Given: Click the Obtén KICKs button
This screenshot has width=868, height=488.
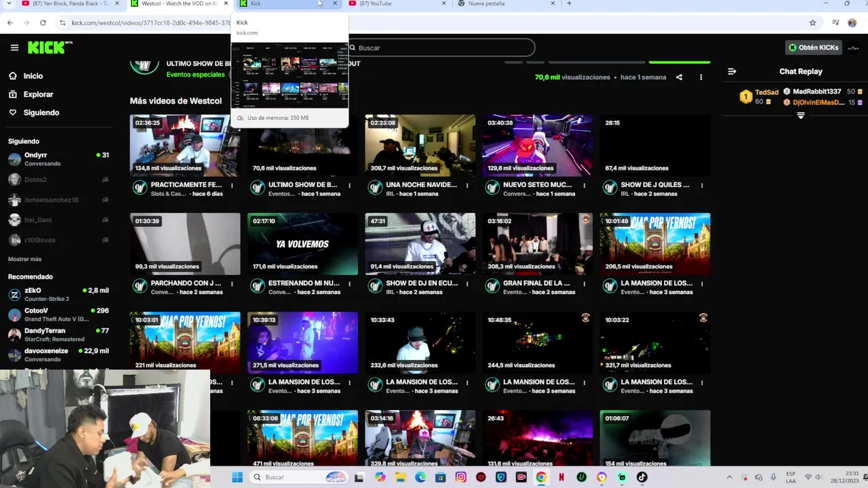Looking at the screenshot, I should point(814,47).
